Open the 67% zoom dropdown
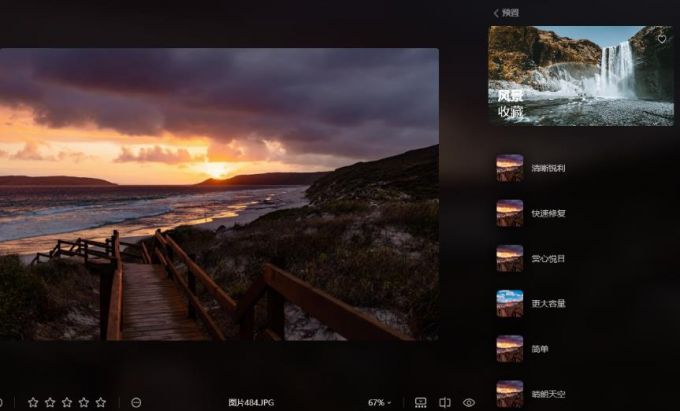Image resolution: width=680 pixels, height=411 pixels. (x=379, y=402)
